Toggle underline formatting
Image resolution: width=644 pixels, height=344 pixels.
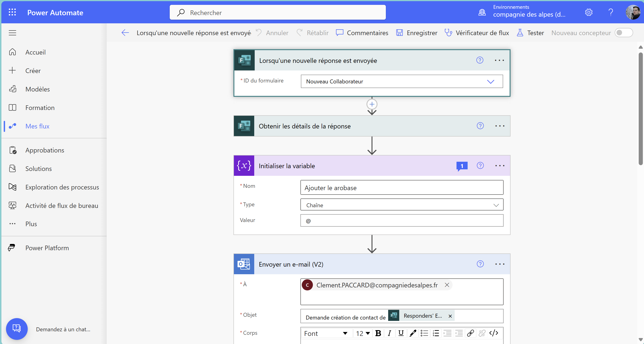tap(401, 333)
